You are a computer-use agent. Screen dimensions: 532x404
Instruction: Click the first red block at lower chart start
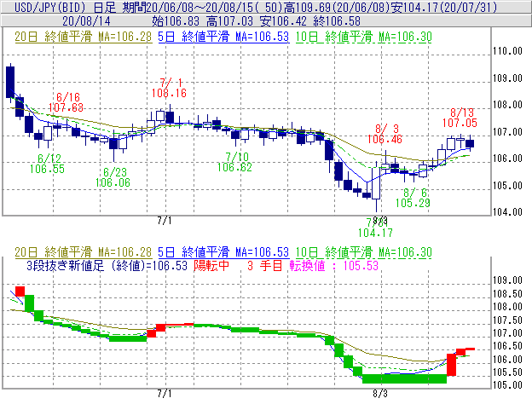(x=20, y=291)
